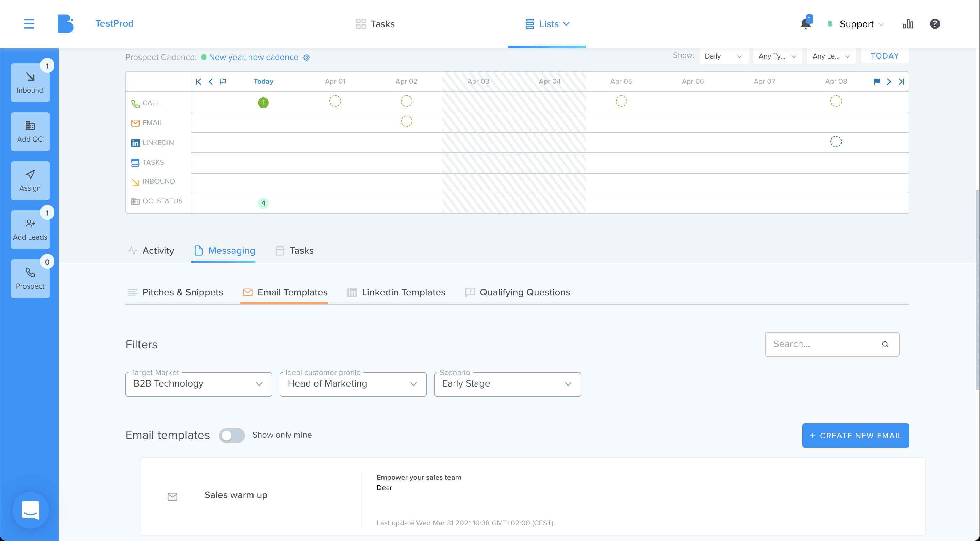980x541 pixels.
Task: Click the QC. STATUS row icon
Action: tap(135, 201)
